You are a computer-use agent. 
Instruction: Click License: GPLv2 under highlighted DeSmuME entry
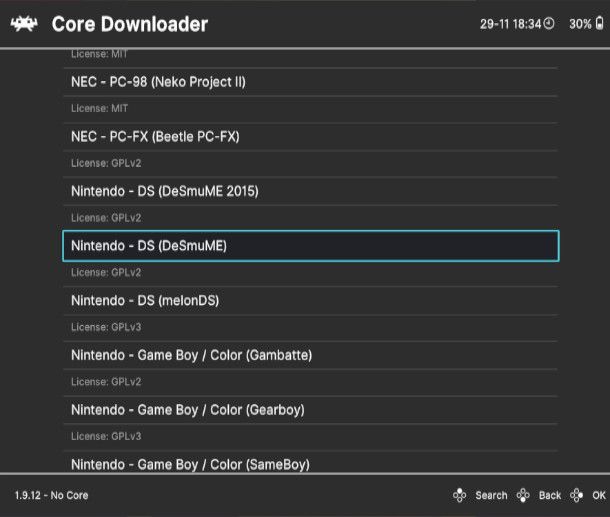[106, 272]
